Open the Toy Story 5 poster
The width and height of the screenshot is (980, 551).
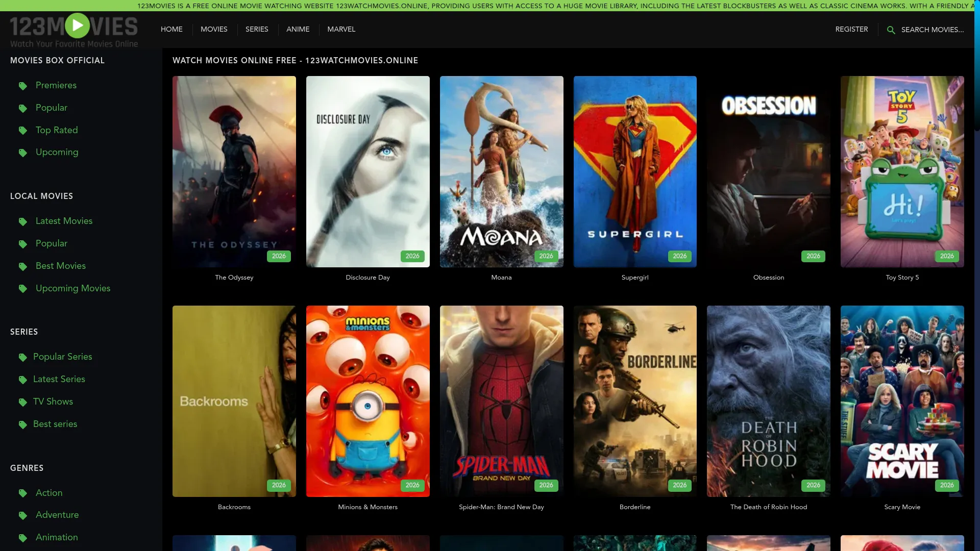coord(902,171)
